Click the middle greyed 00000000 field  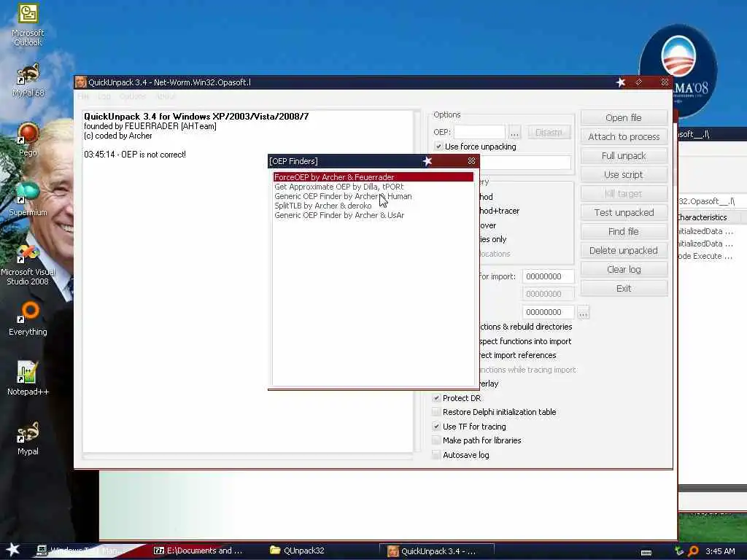pyautogui.click(x=548, y=294)
